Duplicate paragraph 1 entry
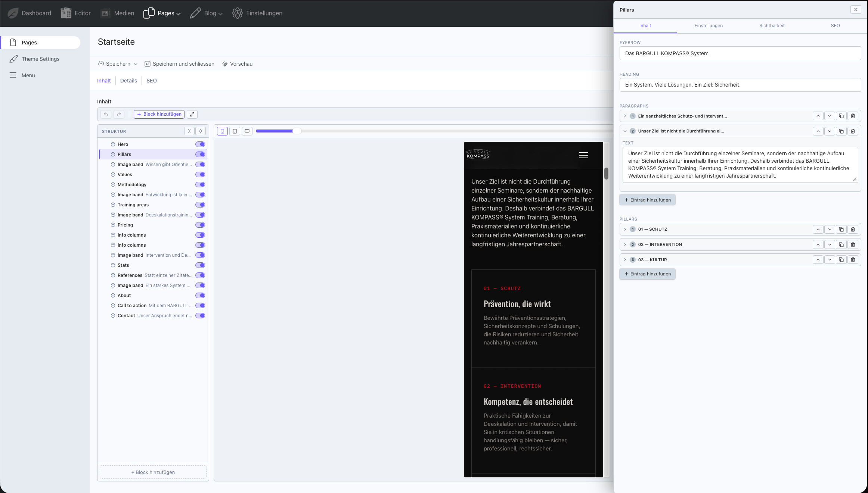Image resolution: width=868 pixels, height=493 pixels. pos(841,116)
